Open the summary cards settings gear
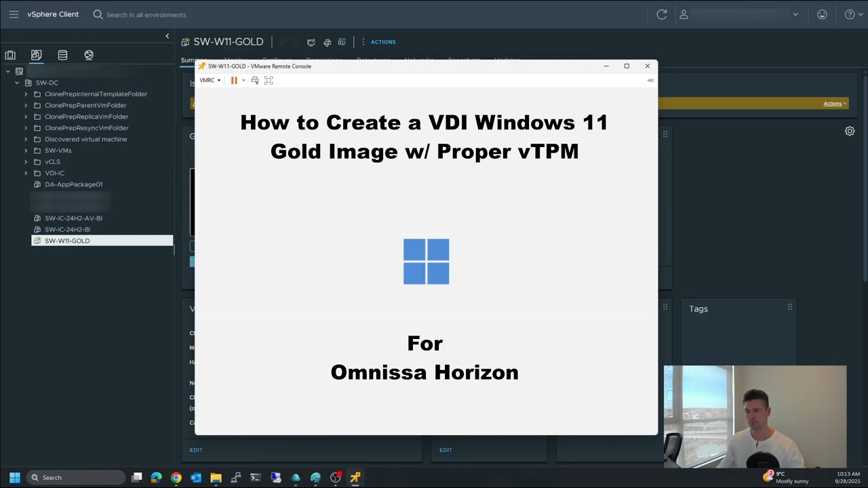The width and height of the screenshot is (868, 488). [850, 131]
